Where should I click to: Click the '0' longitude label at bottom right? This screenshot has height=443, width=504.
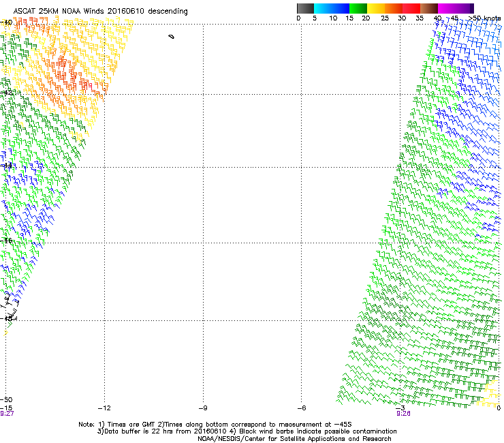tap(499, 408)
